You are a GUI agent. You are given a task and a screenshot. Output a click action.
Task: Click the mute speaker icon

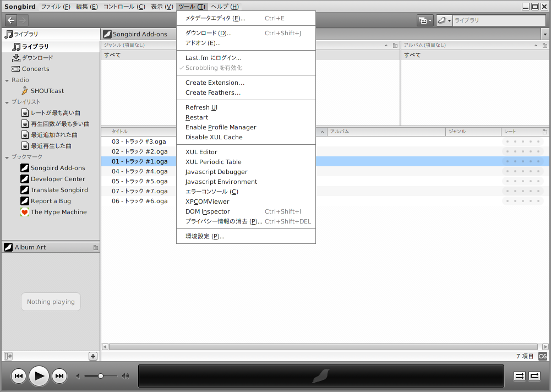click(x=78, y=376)
